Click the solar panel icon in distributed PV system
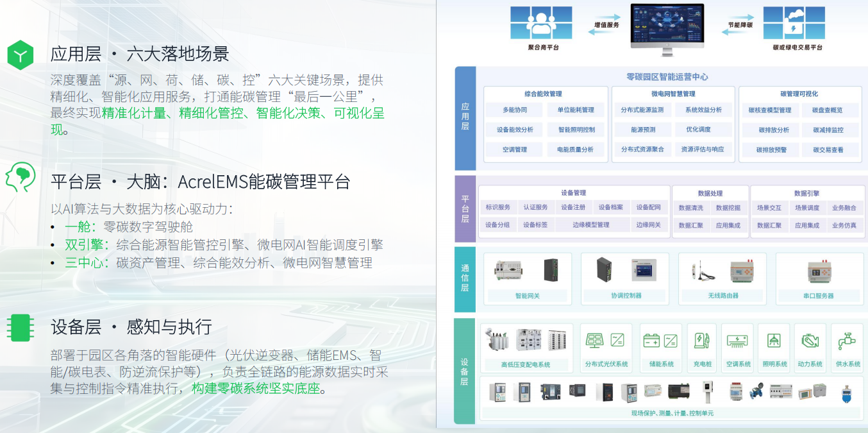Viewport: 868px width, 433px height. [595, 341]
